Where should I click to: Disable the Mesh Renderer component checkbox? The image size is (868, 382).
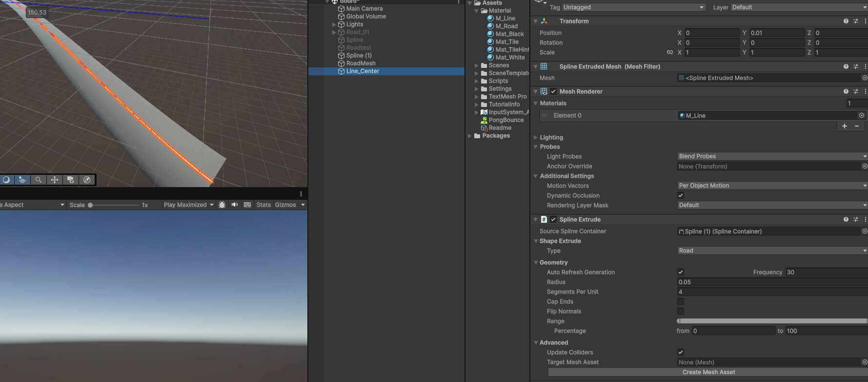pos(553,91)
